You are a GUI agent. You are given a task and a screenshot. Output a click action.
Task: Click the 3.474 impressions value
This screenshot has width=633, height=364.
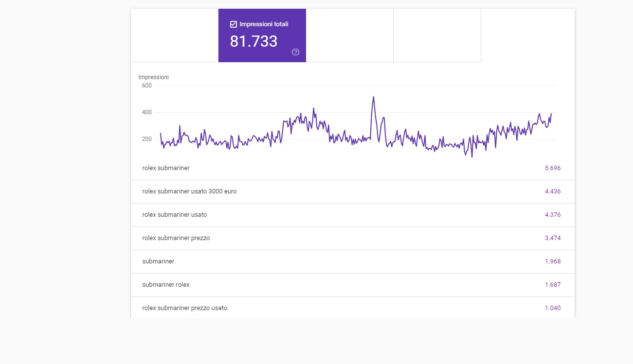553,238
